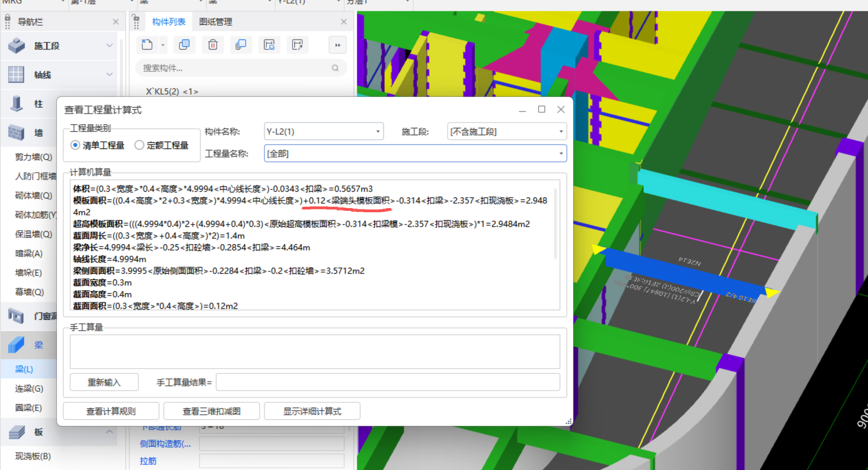Image resolution: width=868 pixels, height=470 pixels.
Task: Click the 截面宽度=0.3m line
Action: coord(102,283)
